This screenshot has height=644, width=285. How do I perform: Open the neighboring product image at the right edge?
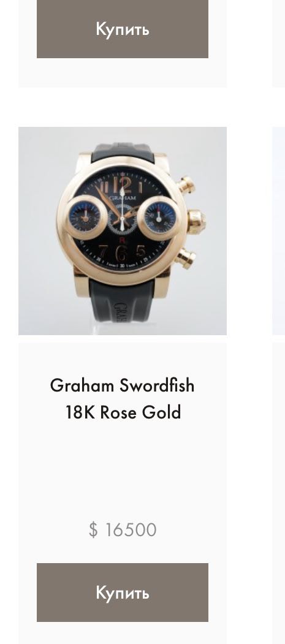click(x=278, y=231)
